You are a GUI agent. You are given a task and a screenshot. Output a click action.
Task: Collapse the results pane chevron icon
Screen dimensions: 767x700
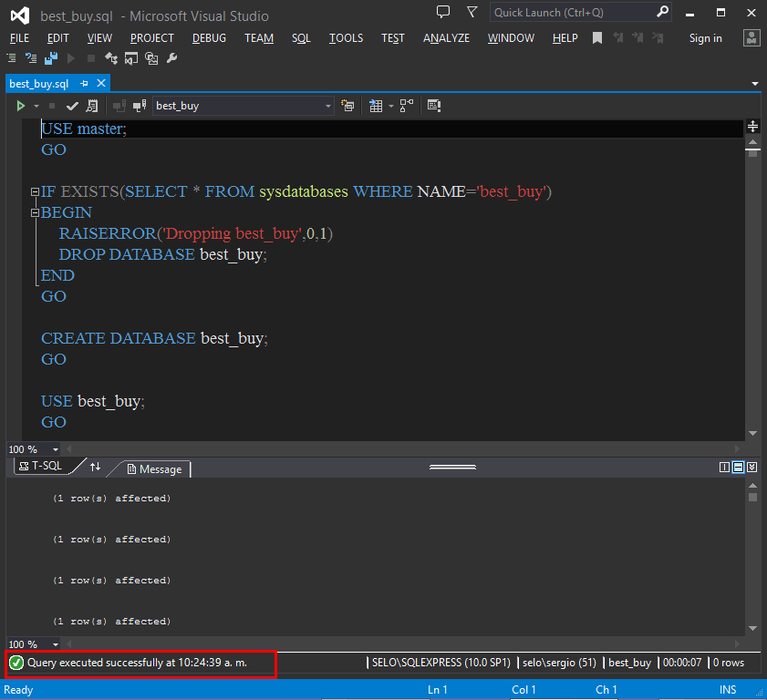(752, 468)
